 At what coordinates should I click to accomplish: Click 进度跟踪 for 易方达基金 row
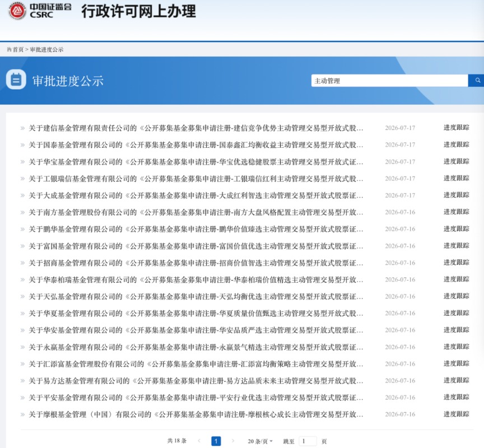pyautogui.click(x=456, y=380)
